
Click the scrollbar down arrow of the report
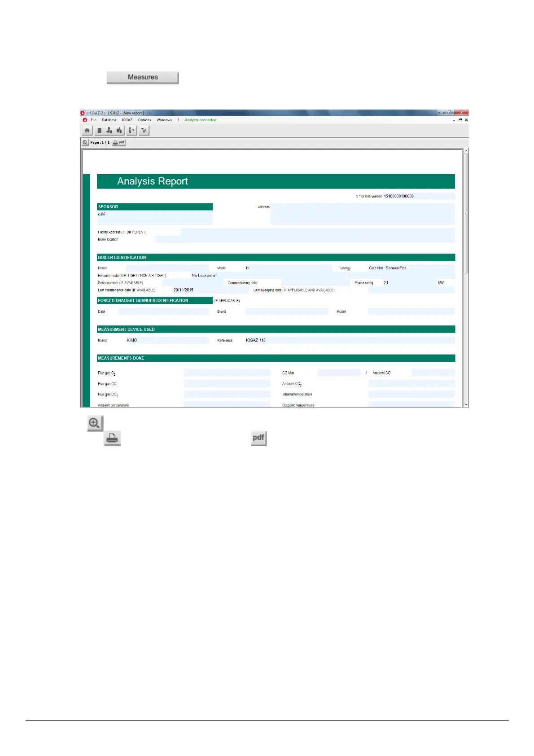[x=466, y=404]
